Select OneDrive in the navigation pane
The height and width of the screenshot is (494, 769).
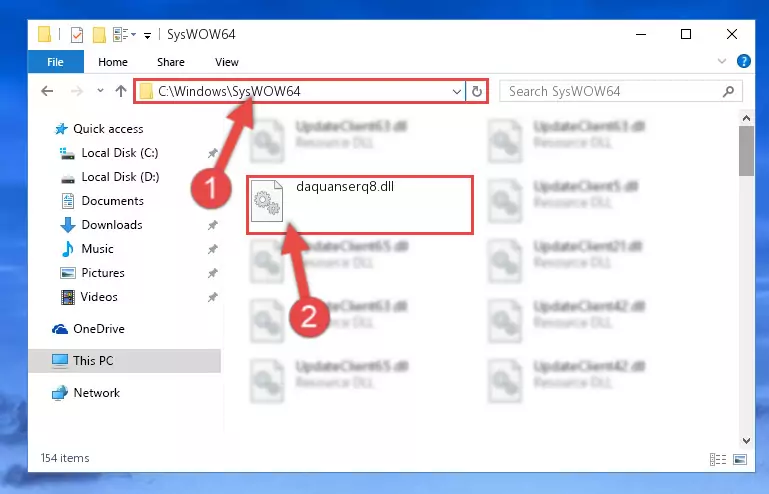pyautogui.click(x=99, y=329)
